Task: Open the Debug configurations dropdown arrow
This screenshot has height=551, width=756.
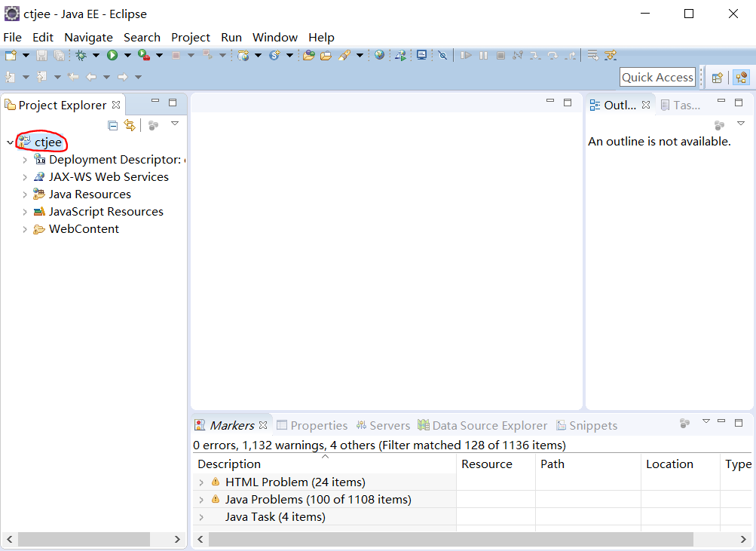Action: tap(96, 56)
